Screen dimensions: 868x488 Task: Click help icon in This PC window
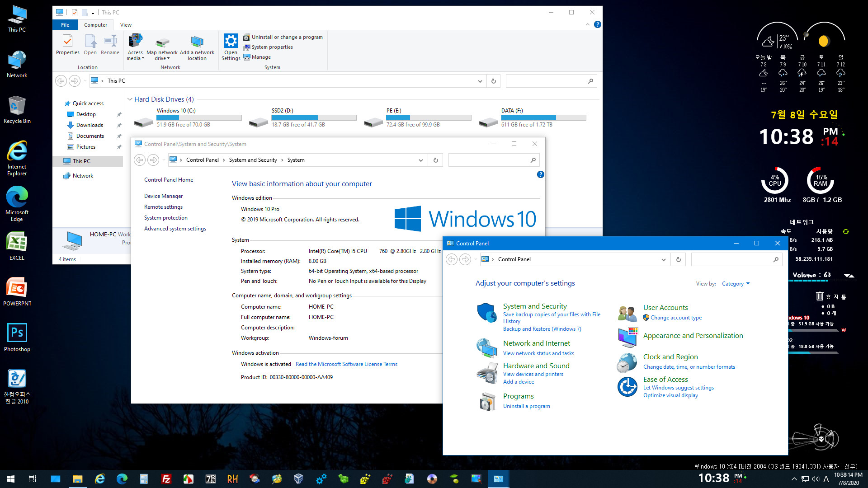click(x=598, y=24)
